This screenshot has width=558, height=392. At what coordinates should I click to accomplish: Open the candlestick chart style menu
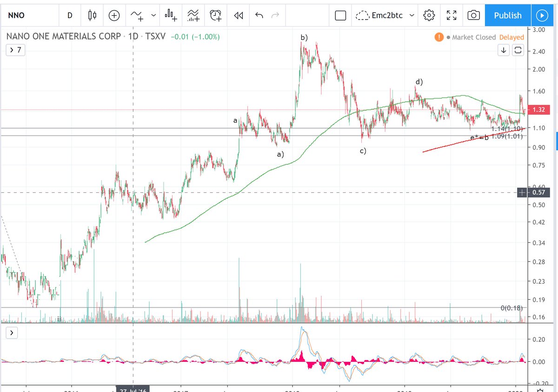[x=92, y=15]
